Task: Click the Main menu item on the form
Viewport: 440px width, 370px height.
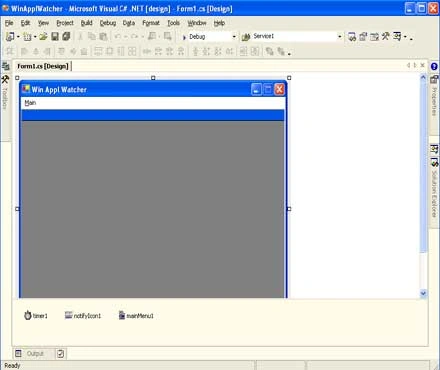Action: click(x=30, y=103)
